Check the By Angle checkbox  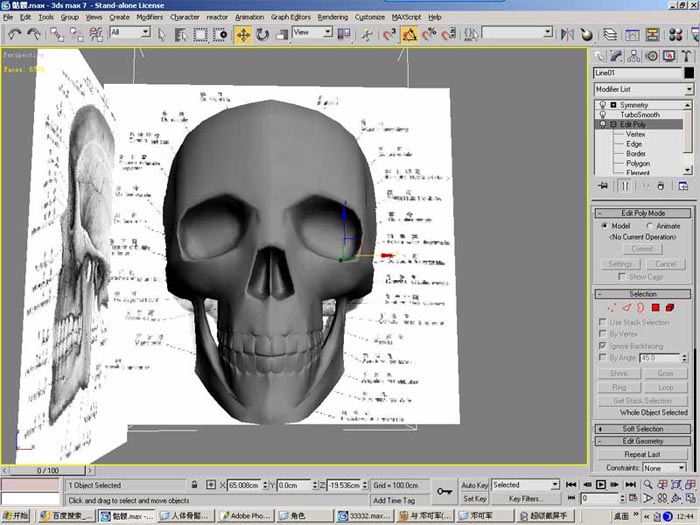click(603, 358)
